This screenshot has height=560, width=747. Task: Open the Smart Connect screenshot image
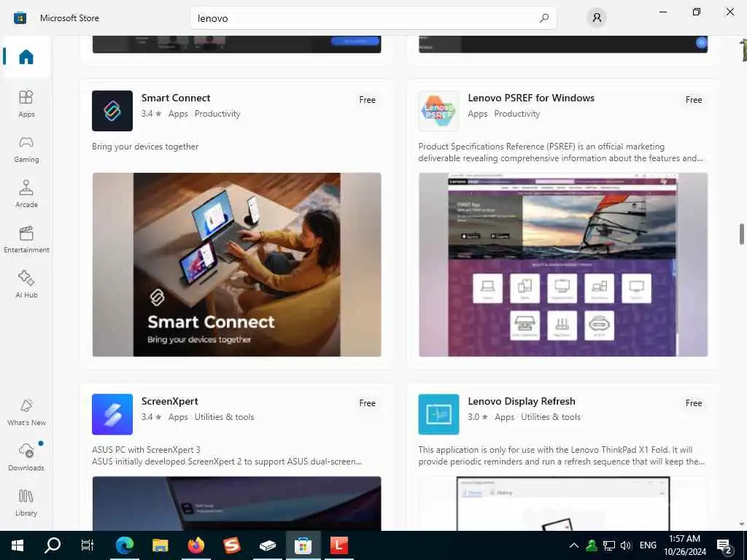click(237, 264)
